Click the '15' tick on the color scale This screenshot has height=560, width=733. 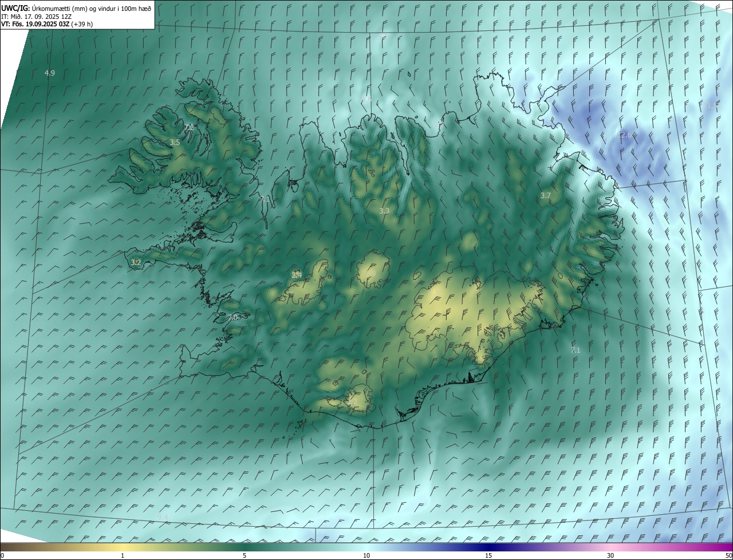click(488, 556)
